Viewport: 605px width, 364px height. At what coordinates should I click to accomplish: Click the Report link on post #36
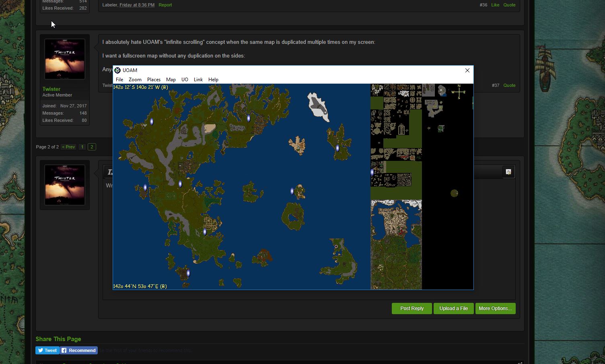click(165, 5)
